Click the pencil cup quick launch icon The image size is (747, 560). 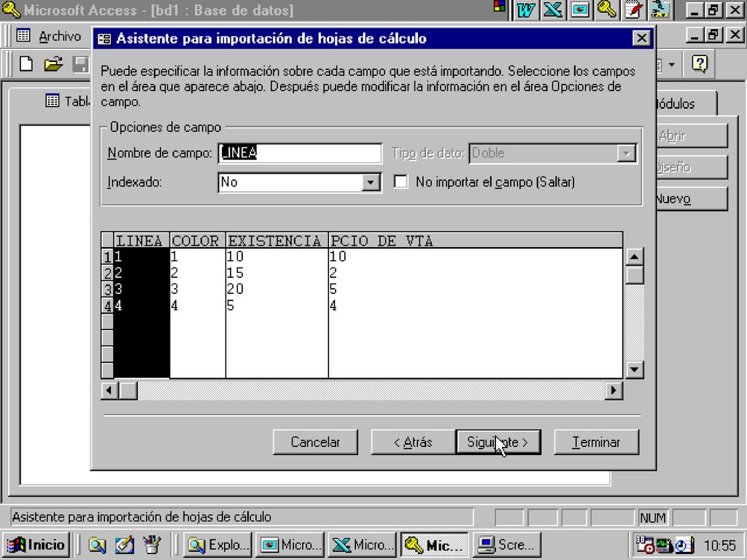(x=152, y=545)
